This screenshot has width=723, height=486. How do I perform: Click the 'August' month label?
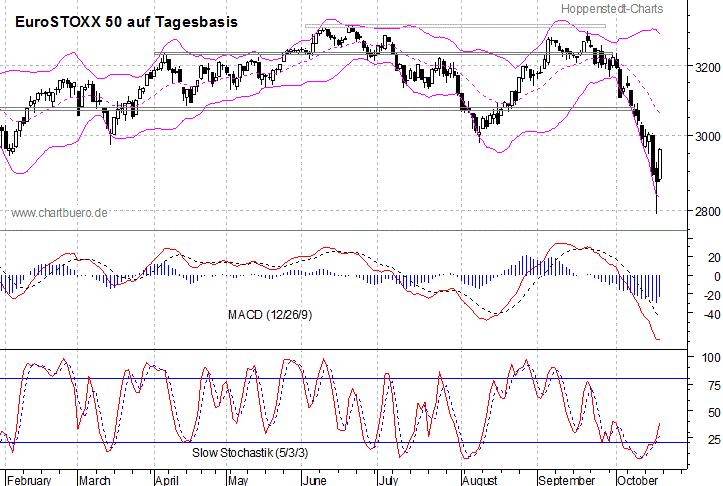click(480, 480)
